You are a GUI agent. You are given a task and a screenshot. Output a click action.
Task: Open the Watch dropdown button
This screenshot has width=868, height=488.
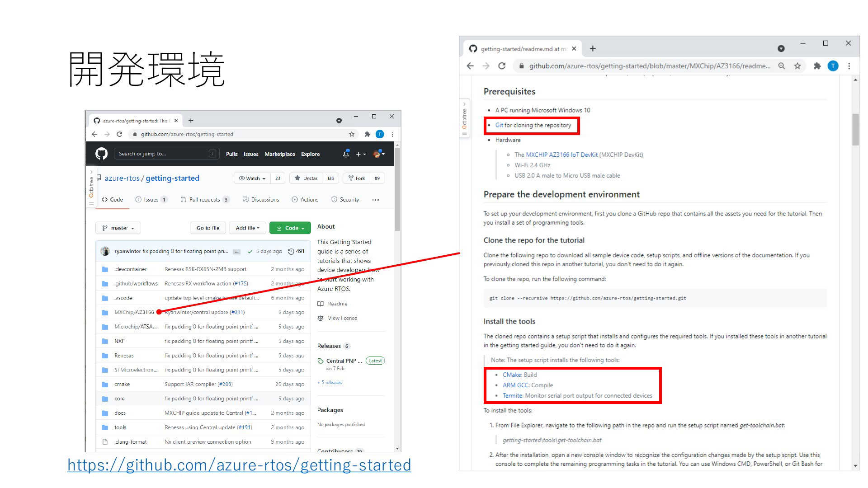pyautogui.click(x=252, y=178)
